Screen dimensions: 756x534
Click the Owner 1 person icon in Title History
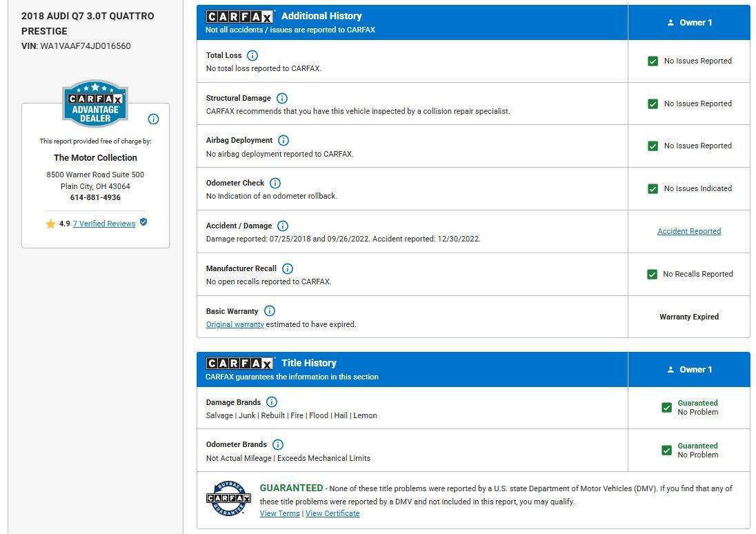click(x=670, y=370)
